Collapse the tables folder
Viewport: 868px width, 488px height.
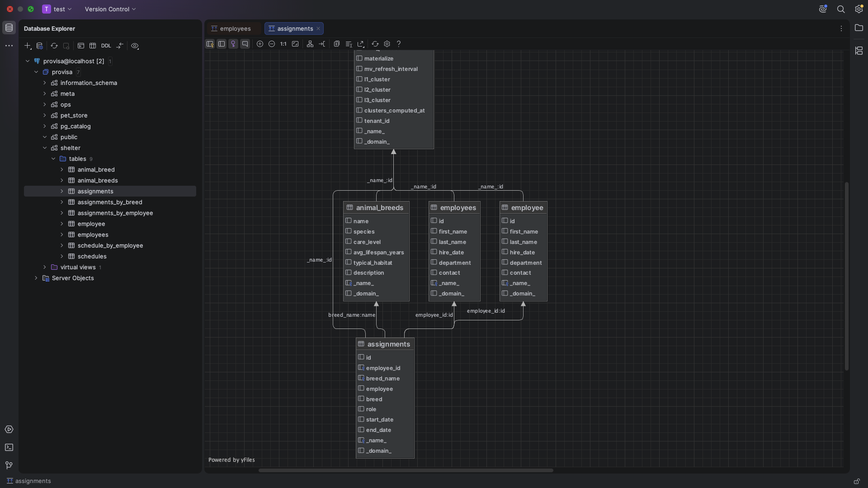(53, 159)
